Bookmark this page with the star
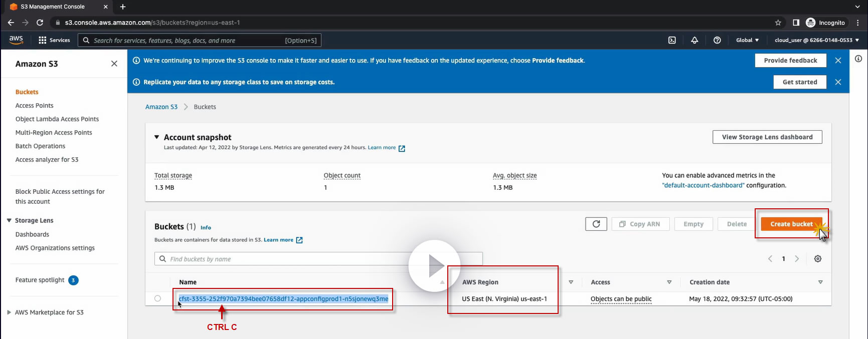868x339 pixels. pyautogui.click(x=778, y=23)
